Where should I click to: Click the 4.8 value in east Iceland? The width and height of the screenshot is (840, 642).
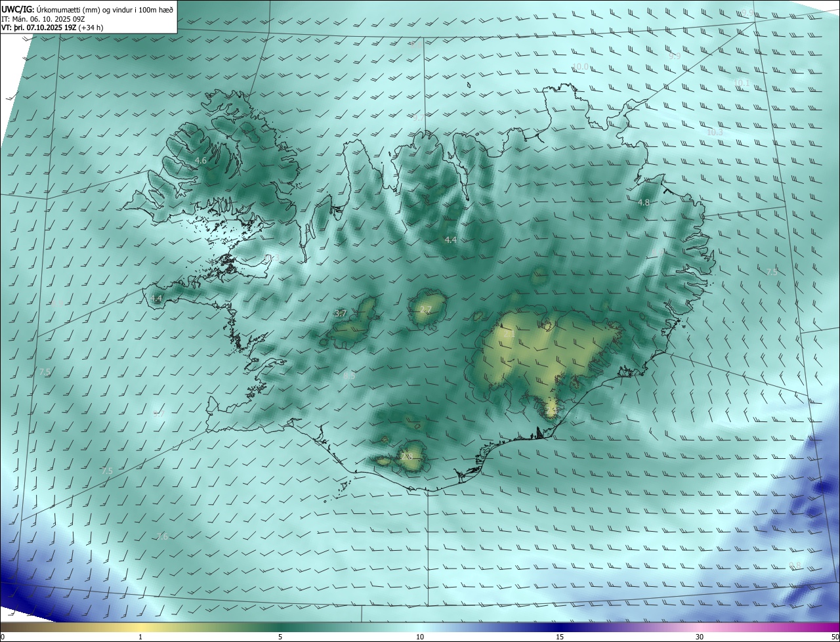[644, 203]
